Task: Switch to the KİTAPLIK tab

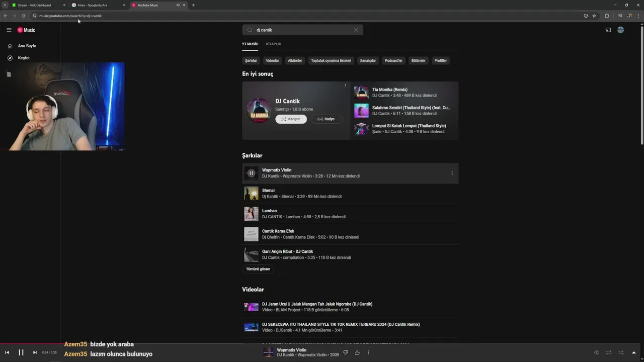Action: (273, 44)
